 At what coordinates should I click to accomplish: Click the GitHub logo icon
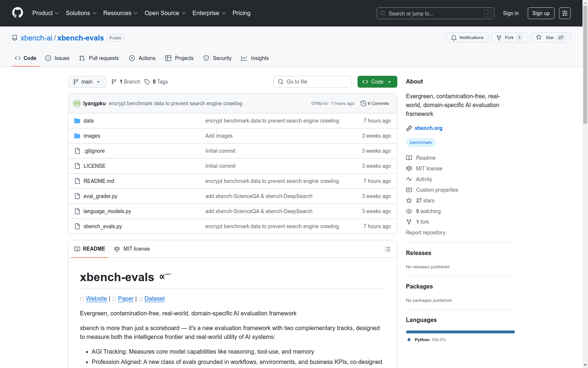tap(18, 13)
